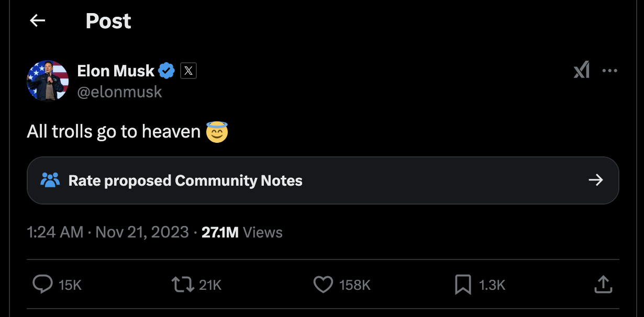Open the Grok xAI icon on the post
This screenshot has height=317, width=644.
582,70
